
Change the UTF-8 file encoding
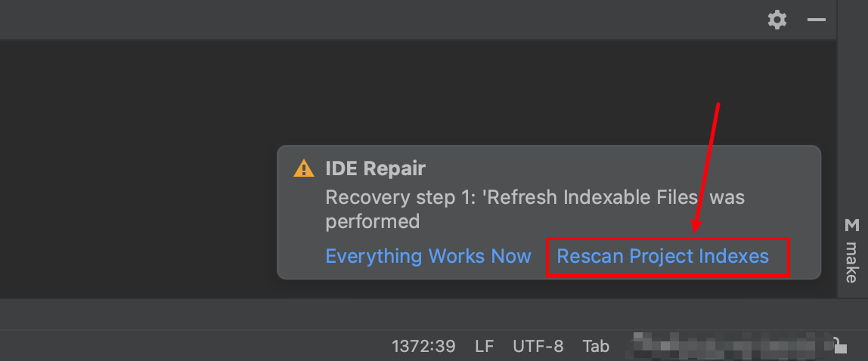coord(538,346)
